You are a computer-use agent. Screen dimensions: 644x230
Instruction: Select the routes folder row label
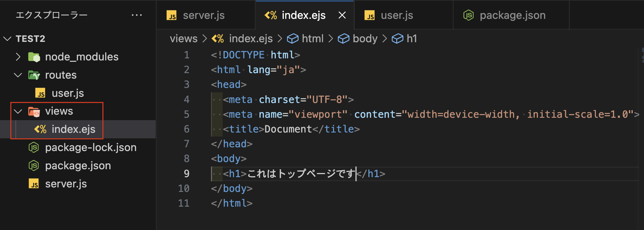[x=61, y=75]
